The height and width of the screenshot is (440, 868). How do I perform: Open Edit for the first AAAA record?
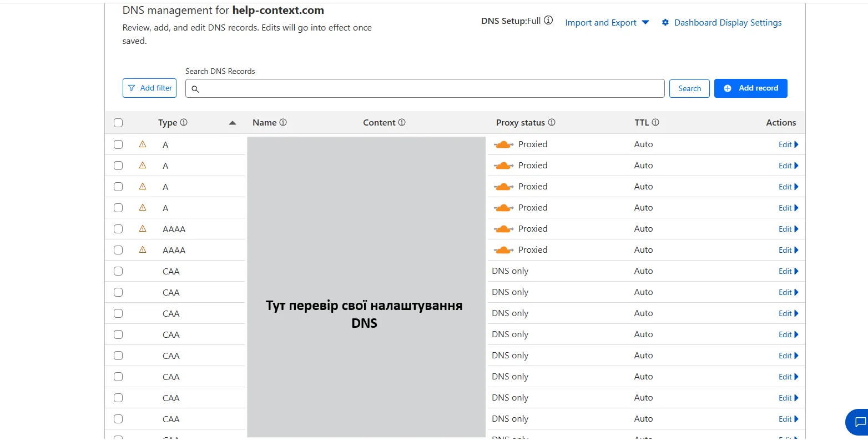pyautogui.click(x=789, y=229)
